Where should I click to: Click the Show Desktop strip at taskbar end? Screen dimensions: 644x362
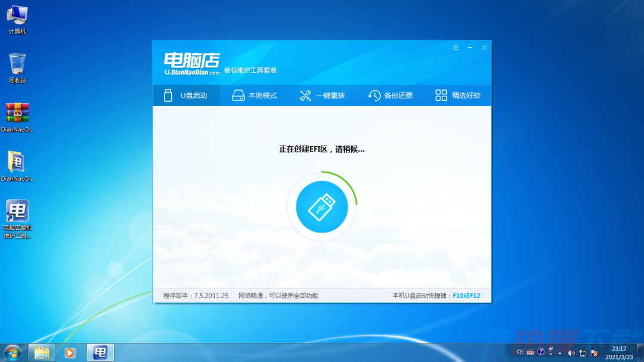[x=640, y=353]
